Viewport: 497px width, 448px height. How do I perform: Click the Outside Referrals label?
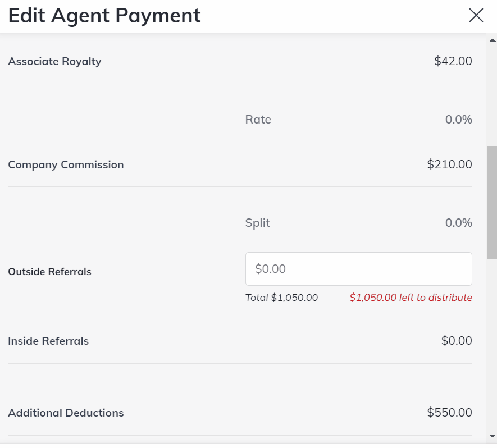[x=49, y=272]
